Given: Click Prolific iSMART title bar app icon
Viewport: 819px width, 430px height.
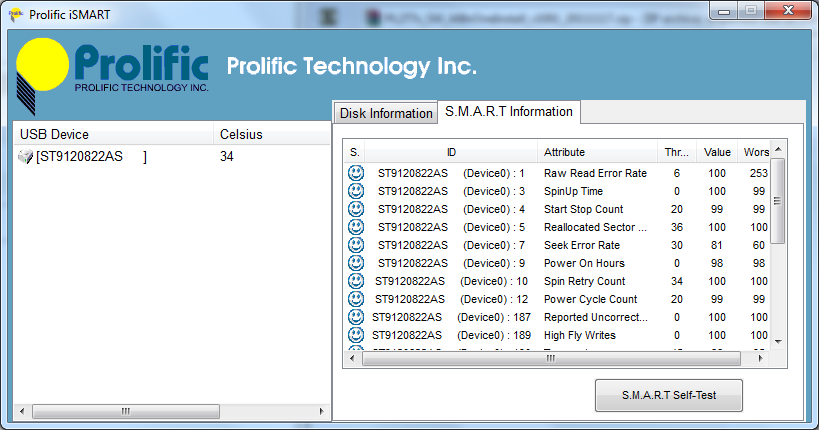Looking at the screenshot, I should pos(15,14).
